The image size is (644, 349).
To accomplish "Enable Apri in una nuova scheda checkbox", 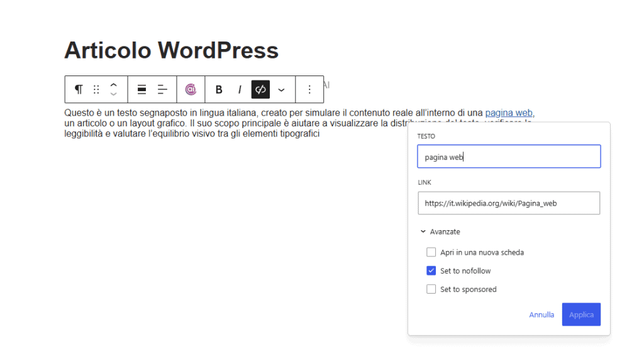I will click(431, 252).
